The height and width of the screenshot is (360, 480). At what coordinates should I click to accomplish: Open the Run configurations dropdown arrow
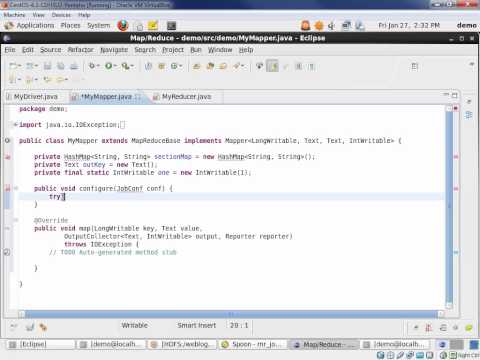(x=115, y=66)
